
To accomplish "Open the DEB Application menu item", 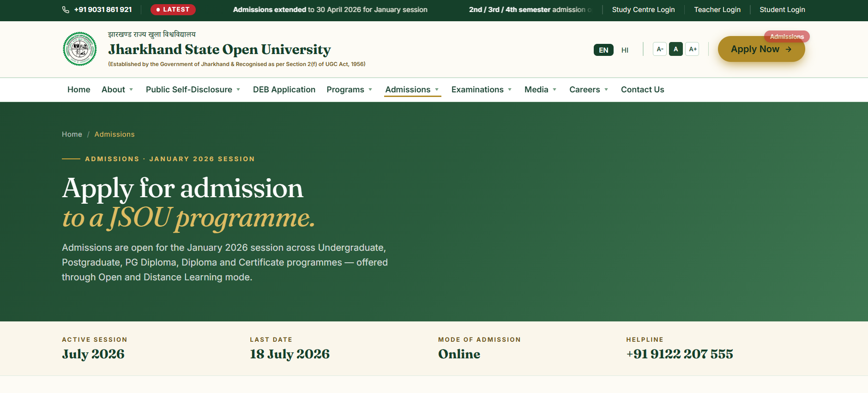I will [284, 90].
